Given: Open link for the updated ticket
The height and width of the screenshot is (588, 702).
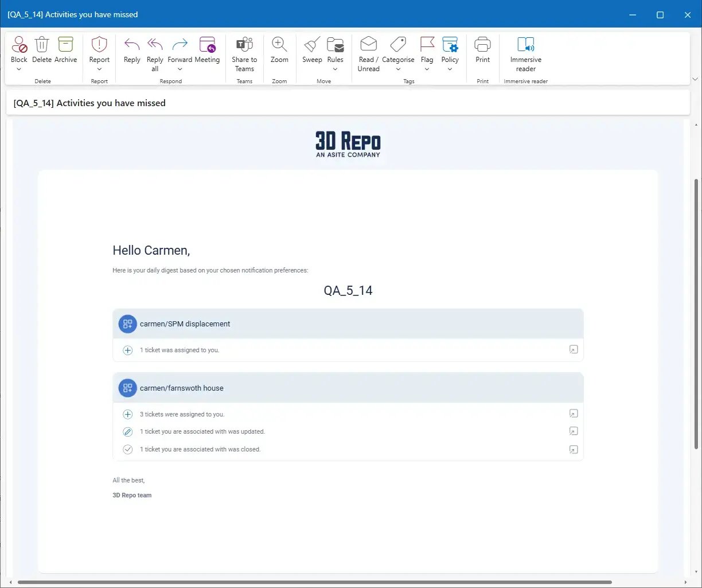Looking at the screenshot, I should pos(574,431).
